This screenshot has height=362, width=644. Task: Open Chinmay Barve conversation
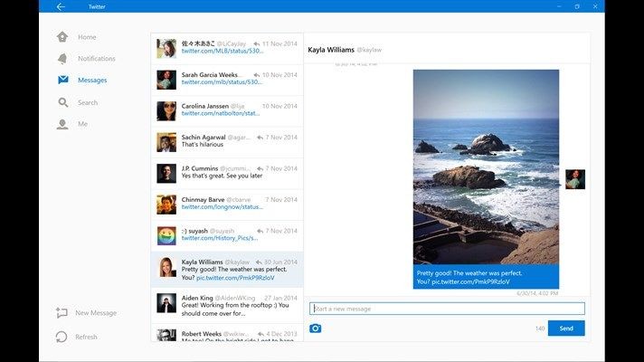pyautogui.click(x=227, y=205)
